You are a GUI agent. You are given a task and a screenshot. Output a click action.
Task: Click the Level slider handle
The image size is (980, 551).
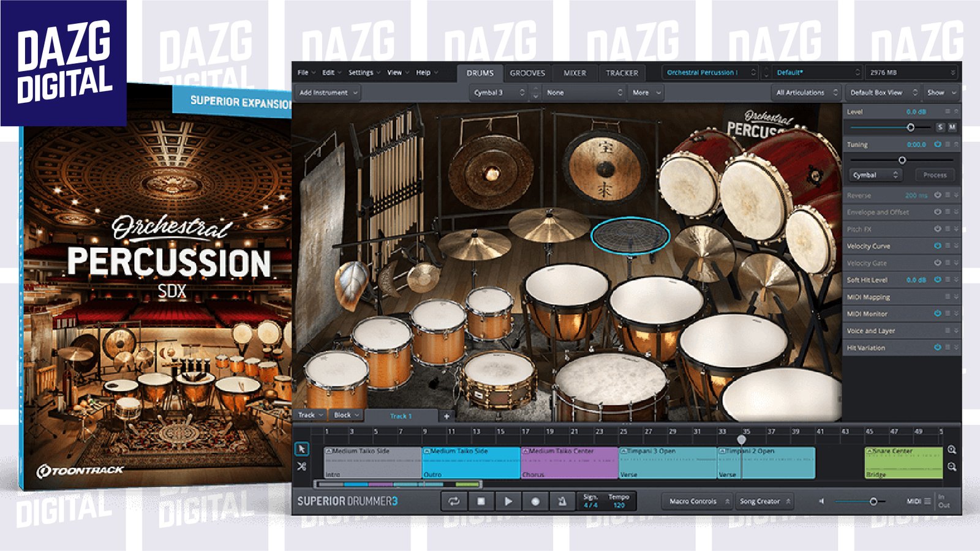point(911,127)
